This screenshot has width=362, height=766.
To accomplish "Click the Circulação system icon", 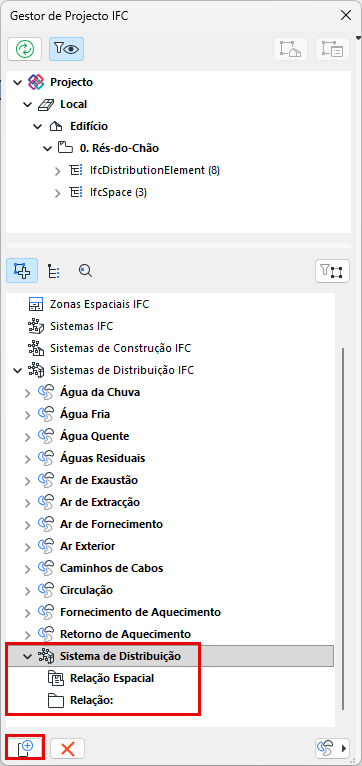I will 45,590.
